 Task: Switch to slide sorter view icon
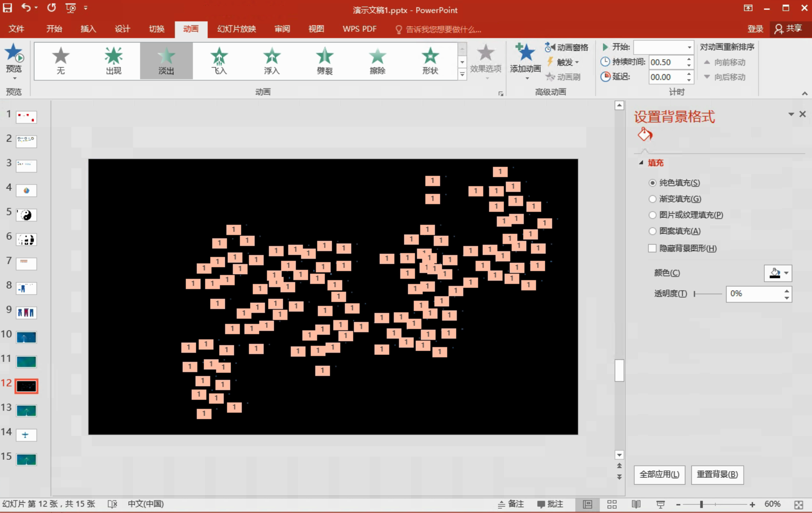[x=612, y=504]
